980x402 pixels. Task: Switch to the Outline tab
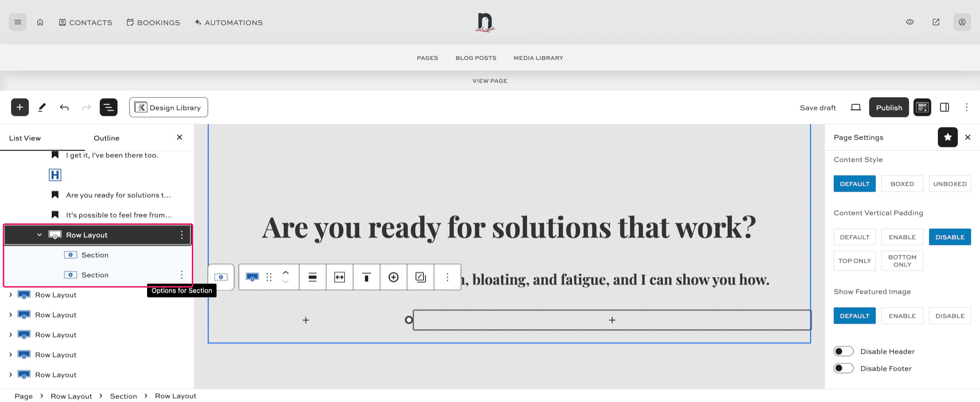click(106, 138)
